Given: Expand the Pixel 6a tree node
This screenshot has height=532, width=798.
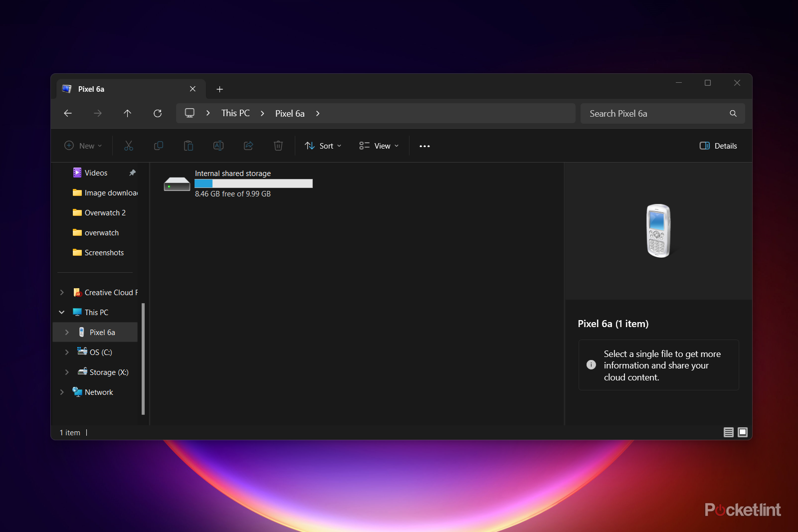Looking at the screenshot, I should click(67, 332).
